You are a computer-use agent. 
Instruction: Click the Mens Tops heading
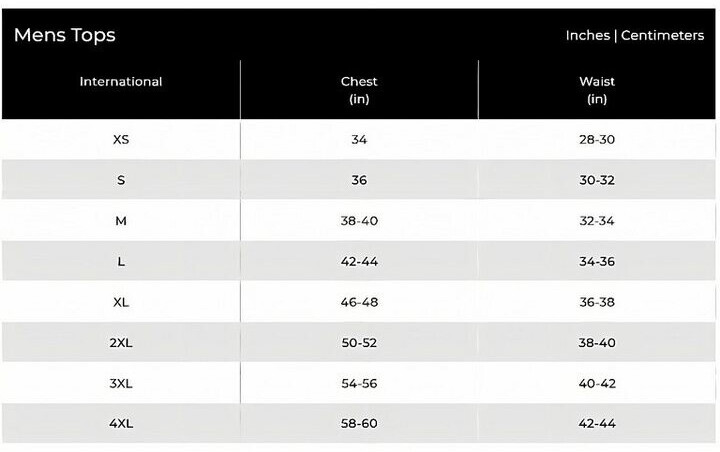click(x=65, y=35)
